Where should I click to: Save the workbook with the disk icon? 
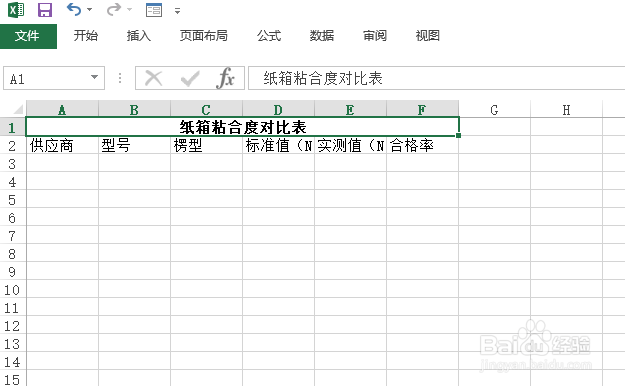tap(45, 10)
